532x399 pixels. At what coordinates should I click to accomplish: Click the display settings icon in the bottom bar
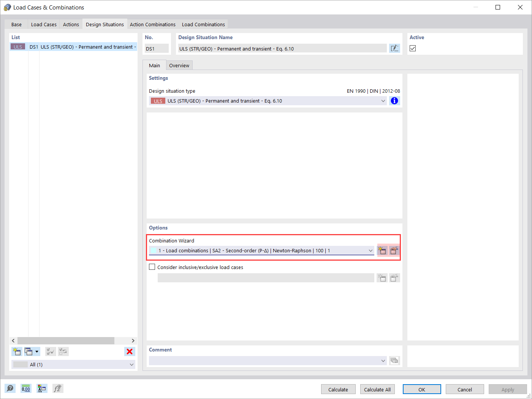click(x=42, y=388)
